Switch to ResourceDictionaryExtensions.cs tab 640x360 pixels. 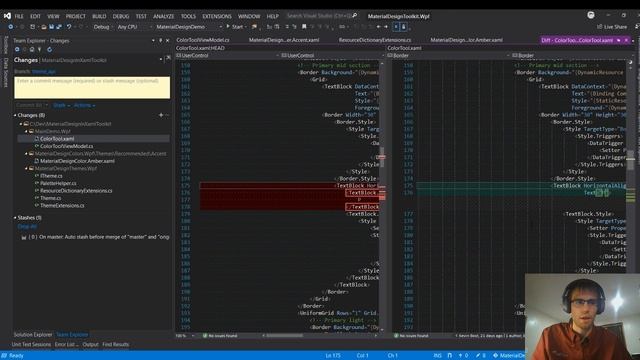tap(375, 40)
